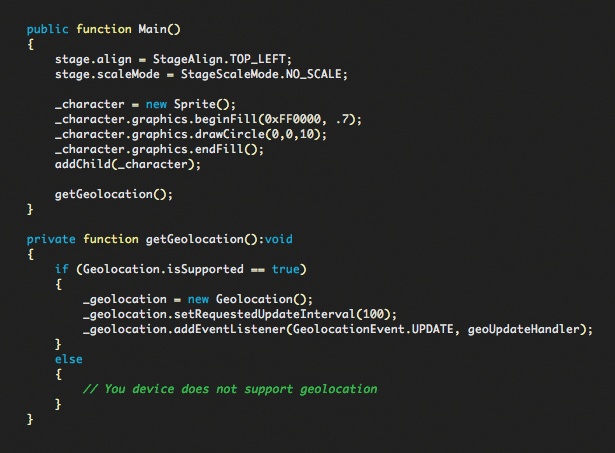Click the endFill() call
615x453 pixels.
[226, 149]
